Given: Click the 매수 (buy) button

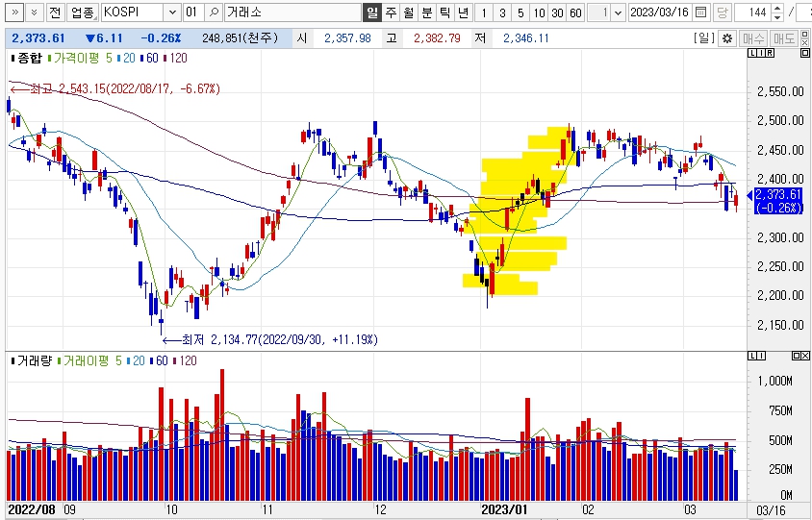Looking at the screenshot, I should (753, 38).
